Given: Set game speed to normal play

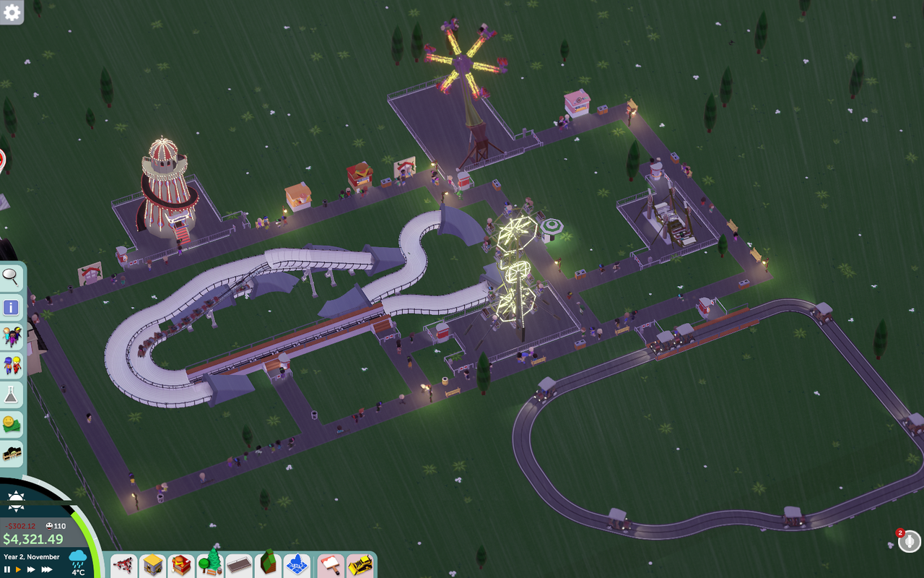Looking at the screenshot, I should click(19, 570).
